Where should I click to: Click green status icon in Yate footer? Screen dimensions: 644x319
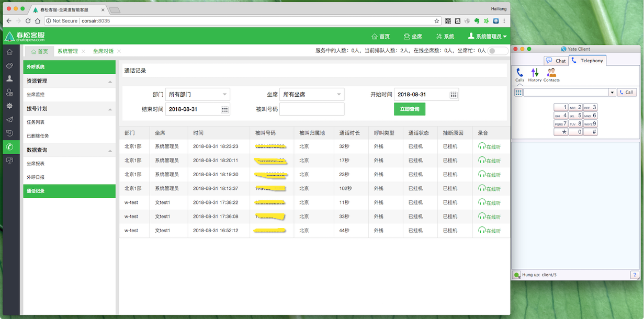tap(516, 275)
